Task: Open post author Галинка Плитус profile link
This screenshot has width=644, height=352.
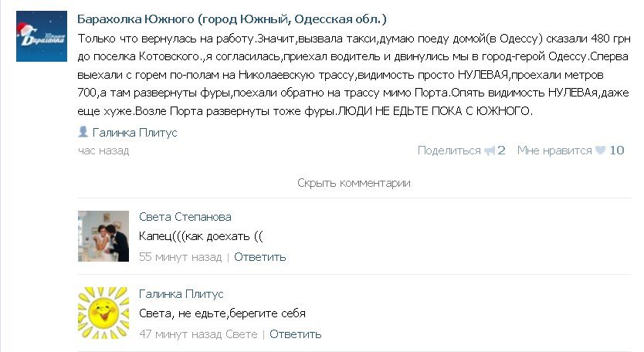Action: pyautogui.click(x=134, y=133)
